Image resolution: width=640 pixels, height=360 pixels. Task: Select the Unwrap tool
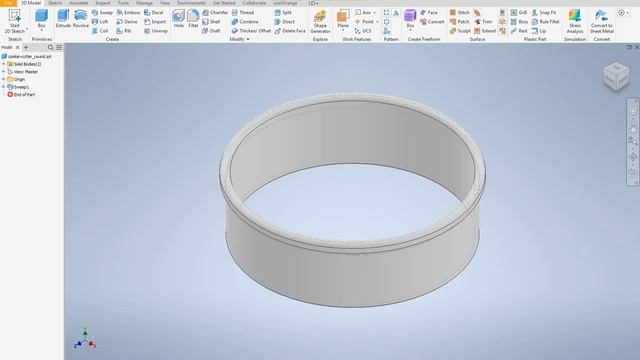click(156, 31)
